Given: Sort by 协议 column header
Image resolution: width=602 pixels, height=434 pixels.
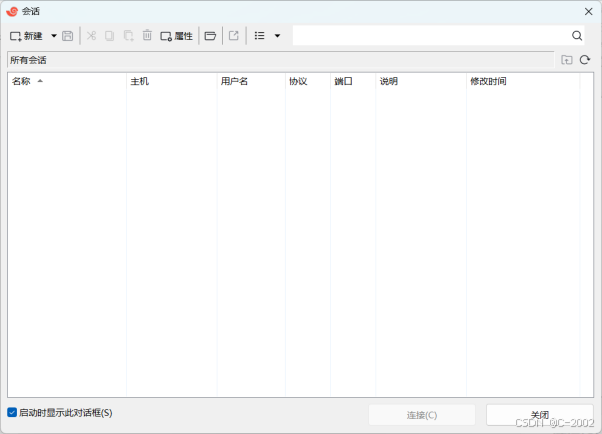Looking at the screenshot, I should click(x=308, y=81).
